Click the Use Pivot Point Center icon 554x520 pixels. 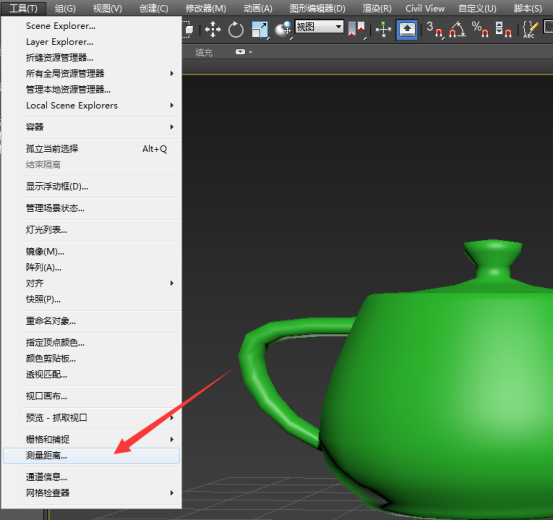click(356, 30)
